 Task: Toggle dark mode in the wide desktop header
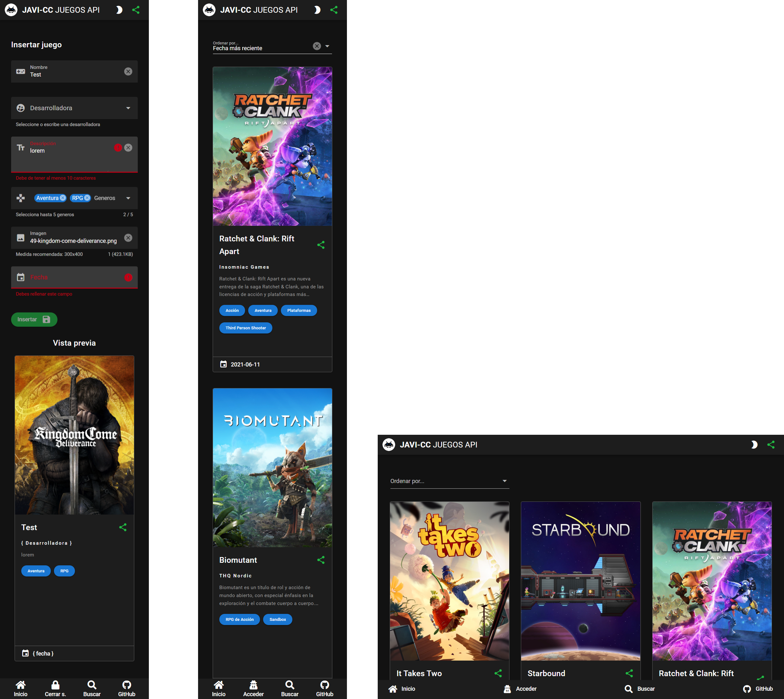point(754,445)
